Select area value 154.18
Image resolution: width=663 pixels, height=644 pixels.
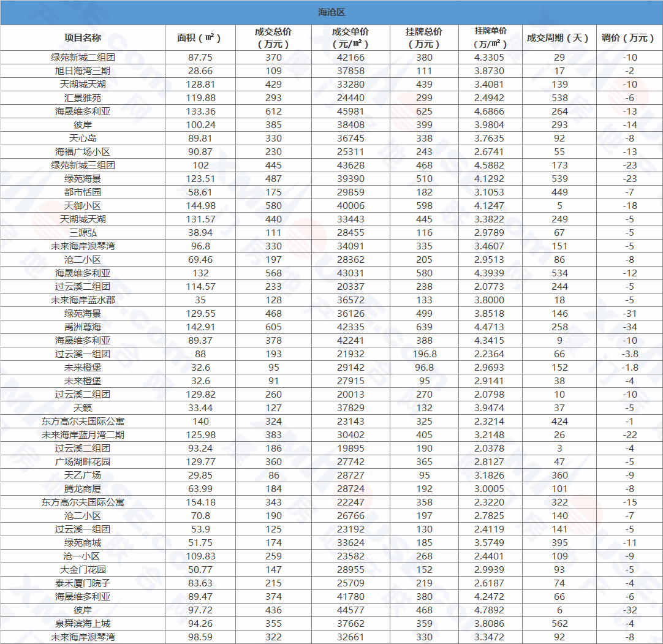pyautogui.click(x=200, y=502)
